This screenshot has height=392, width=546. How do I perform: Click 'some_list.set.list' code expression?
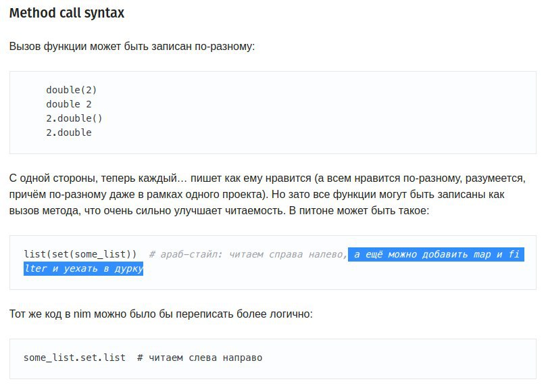coord(74,358)
